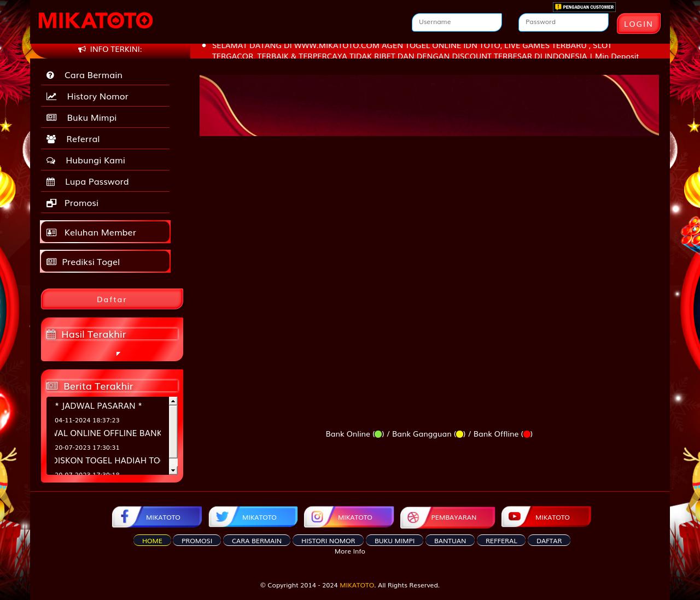Click the MIKATOTO logo in header
This screenshot has height=600, width=700.
point(96,21)
